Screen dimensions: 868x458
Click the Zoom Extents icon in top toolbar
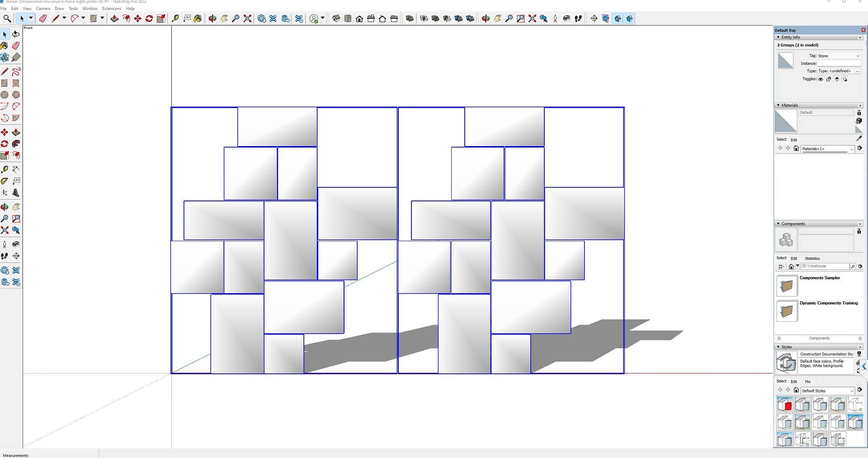pyautogui.click(x=247, y=19)
